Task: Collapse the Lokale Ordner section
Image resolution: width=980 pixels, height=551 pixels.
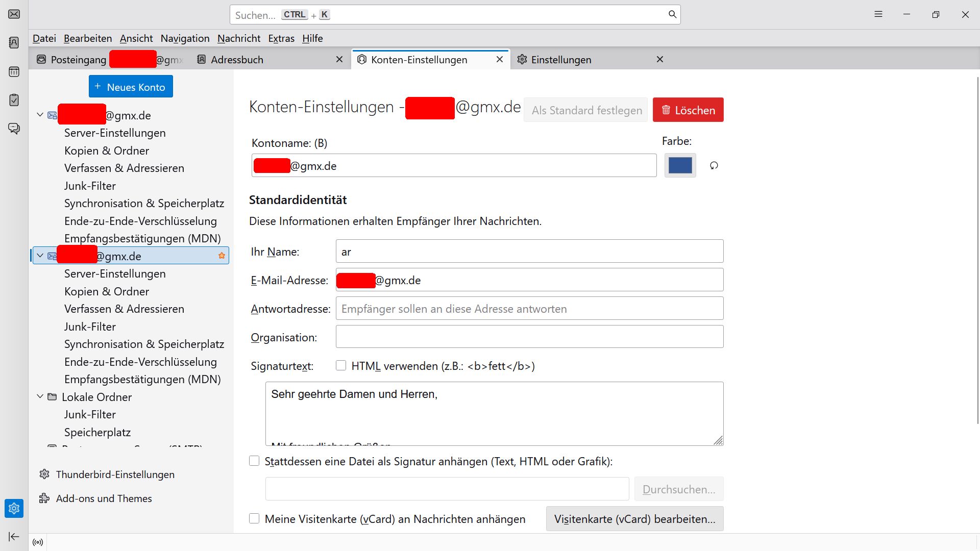Action: 40,396
